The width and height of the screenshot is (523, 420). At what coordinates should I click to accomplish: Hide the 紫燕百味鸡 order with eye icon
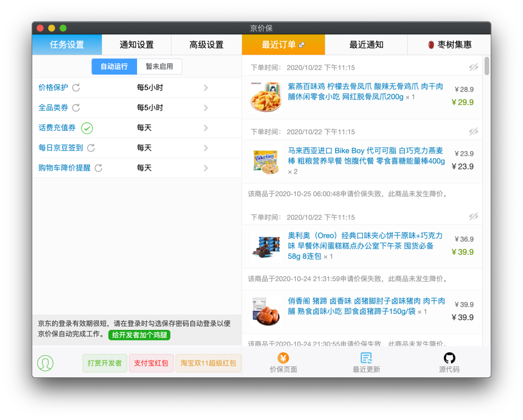pyautogui.click(x=473, y=67)
